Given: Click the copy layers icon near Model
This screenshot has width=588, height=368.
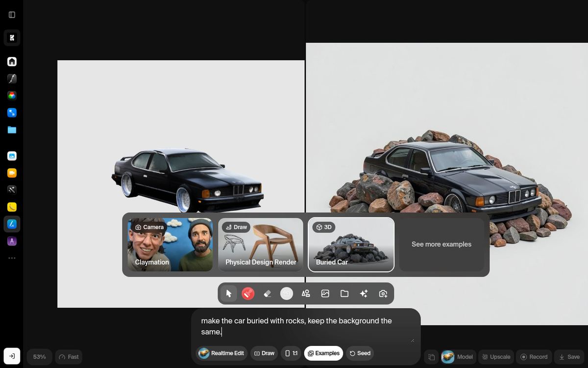Looking at the screenshot, I should pos(431,357).
